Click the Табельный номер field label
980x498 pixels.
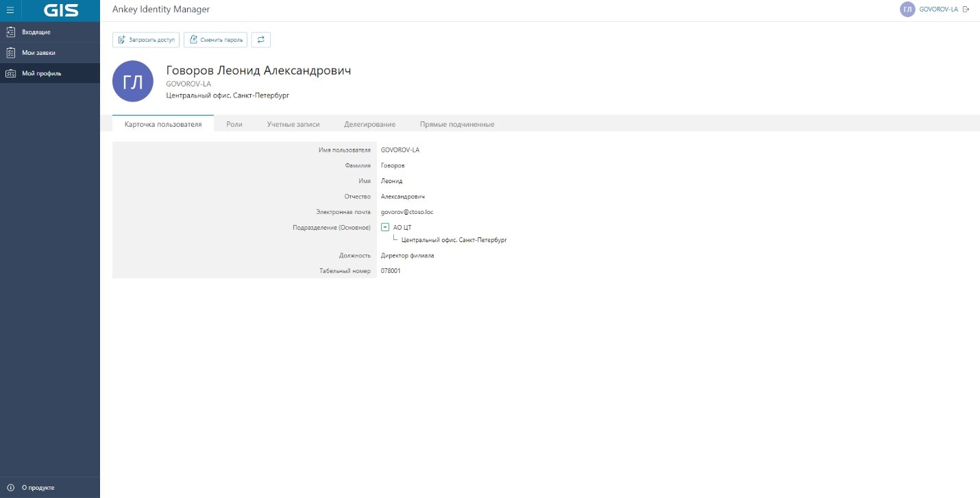point(345,271)
